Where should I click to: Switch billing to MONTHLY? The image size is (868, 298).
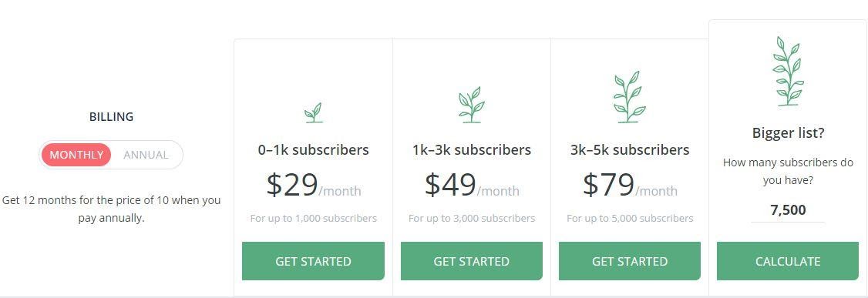pyautogui.click(x=76, y=155)
